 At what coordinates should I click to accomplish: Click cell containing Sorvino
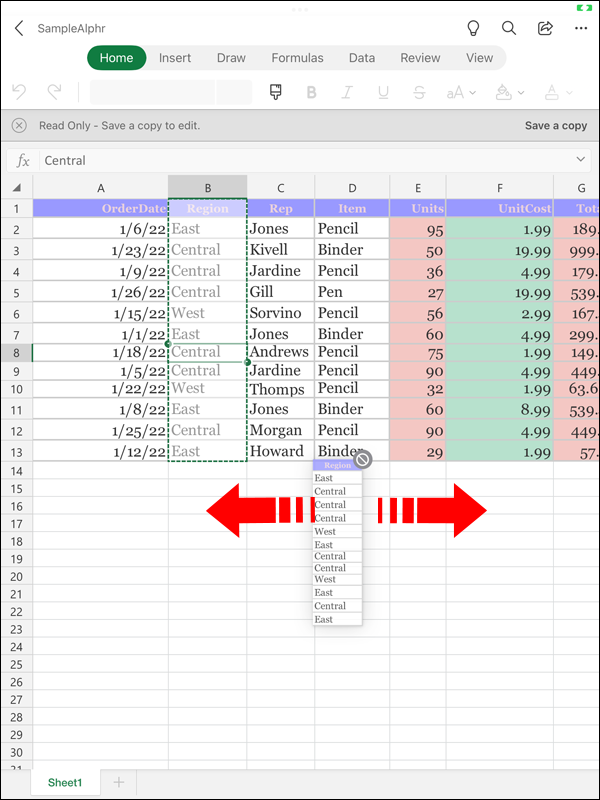coord(281,313)
